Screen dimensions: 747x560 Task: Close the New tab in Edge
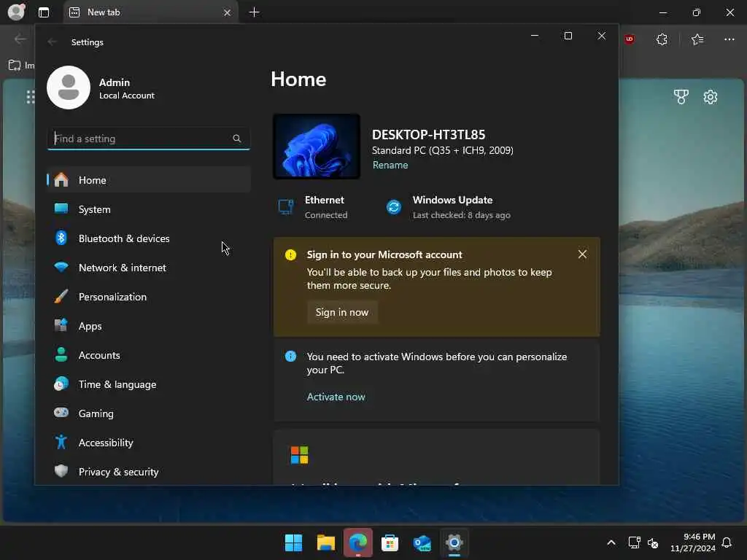pyautogui.click(x=228, y=13)
